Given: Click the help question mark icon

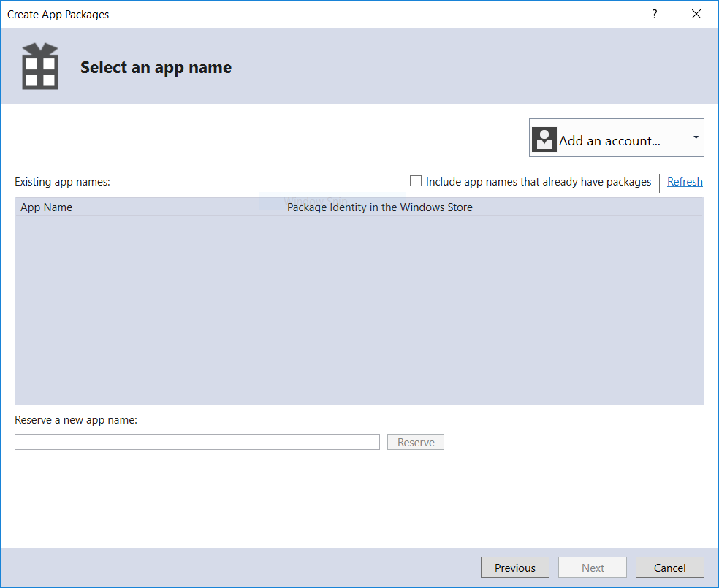Looking at the screenshot, I should (654, 14).
